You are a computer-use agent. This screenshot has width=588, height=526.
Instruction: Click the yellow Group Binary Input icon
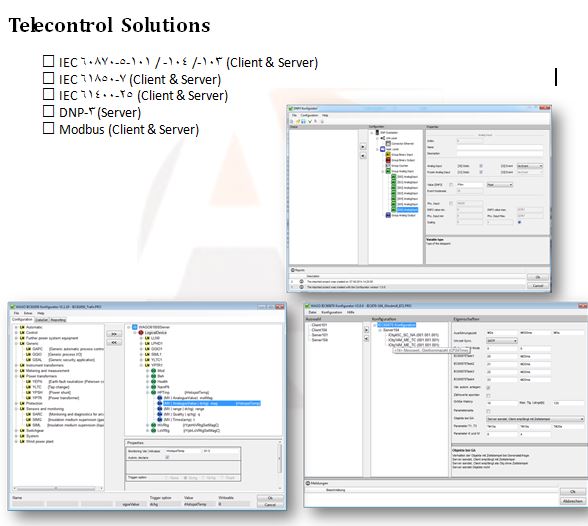click(388, 154)
